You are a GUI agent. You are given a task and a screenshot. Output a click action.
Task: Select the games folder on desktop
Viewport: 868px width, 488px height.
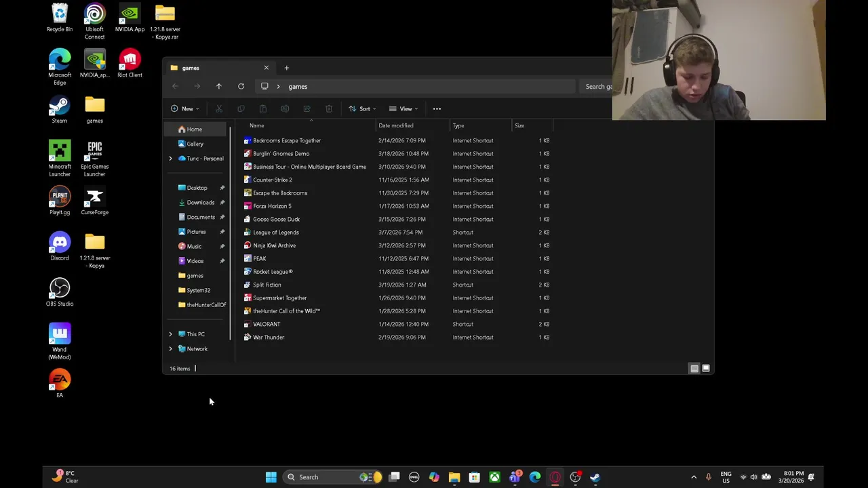[94, 110]
